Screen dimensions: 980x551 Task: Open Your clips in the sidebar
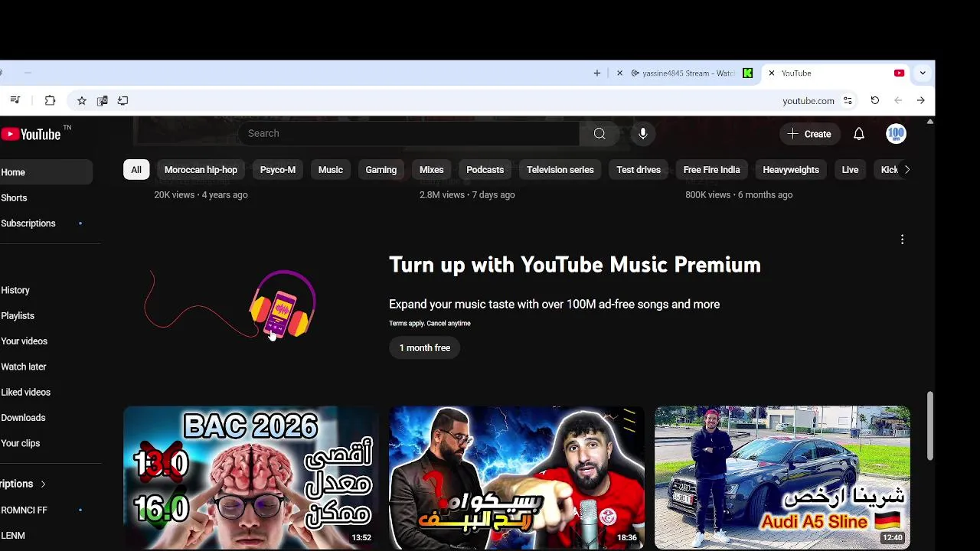(46, 443)
